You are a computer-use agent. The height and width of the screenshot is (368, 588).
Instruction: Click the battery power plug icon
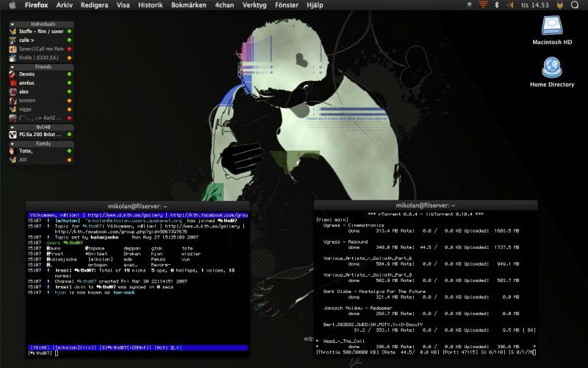(560, 4)
